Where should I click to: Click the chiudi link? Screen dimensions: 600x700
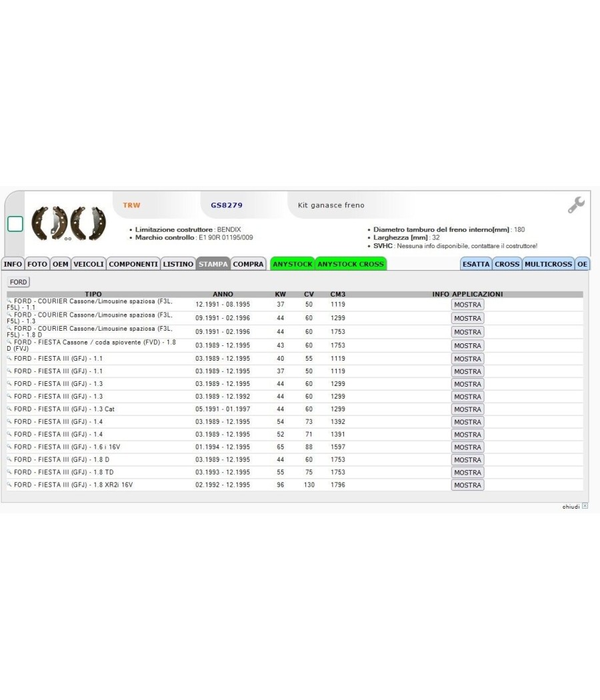coord(571,506)
